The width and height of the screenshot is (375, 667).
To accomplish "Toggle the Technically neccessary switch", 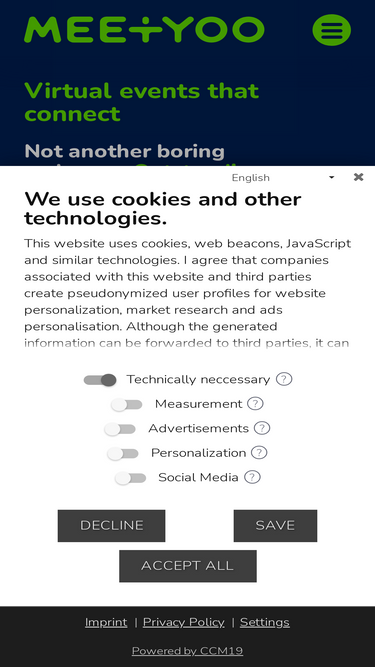I will click(100, 379).
